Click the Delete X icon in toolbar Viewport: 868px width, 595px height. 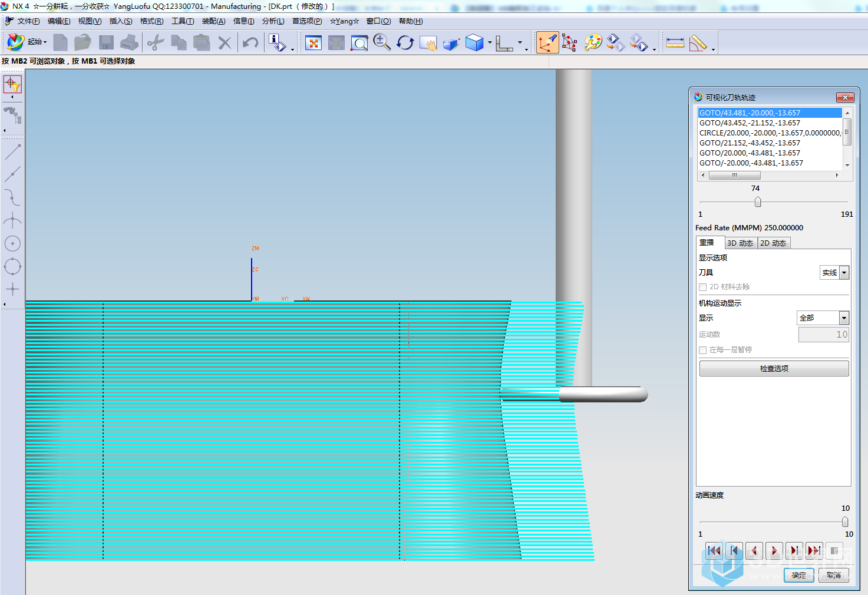[225, 43]
